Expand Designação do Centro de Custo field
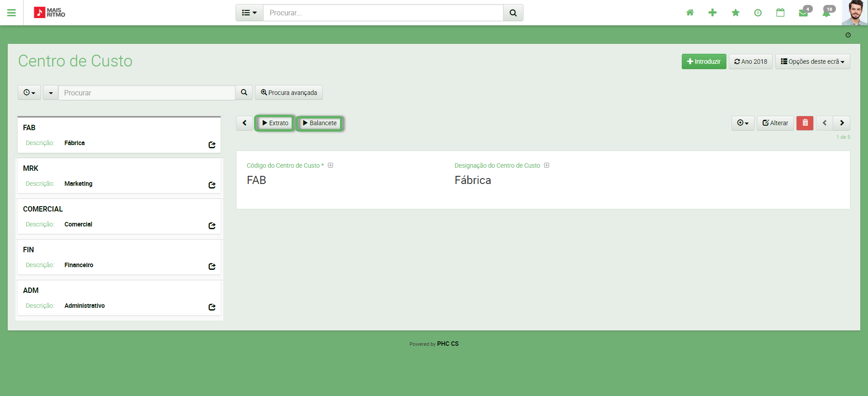This screenshot has width=868, height=396. coord(547,165)
